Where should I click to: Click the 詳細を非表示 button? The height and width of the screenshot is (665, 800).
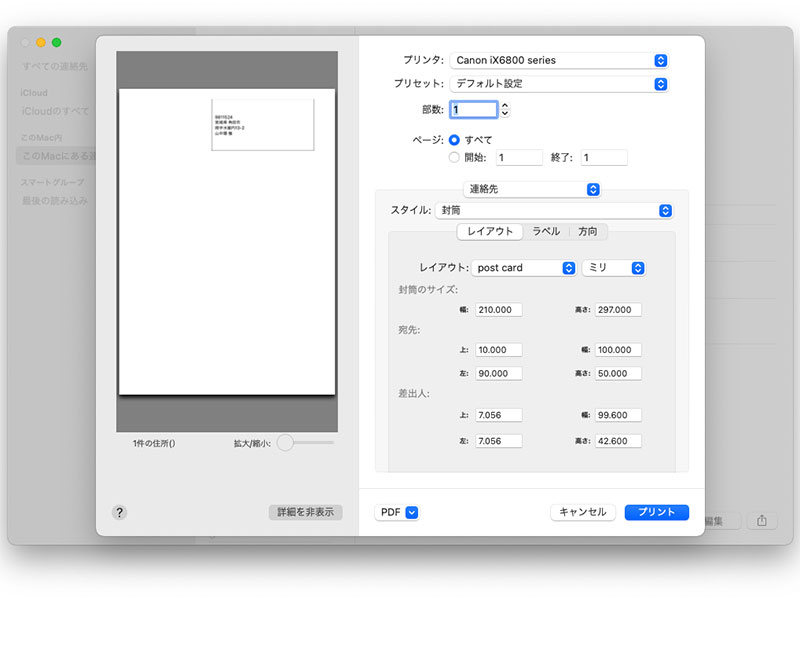(305, 512)
